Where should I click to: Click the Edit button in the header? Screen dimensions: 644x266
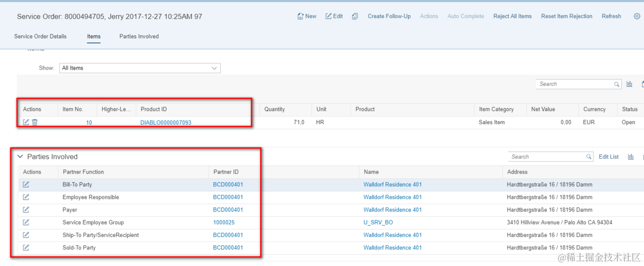[334, 16]
